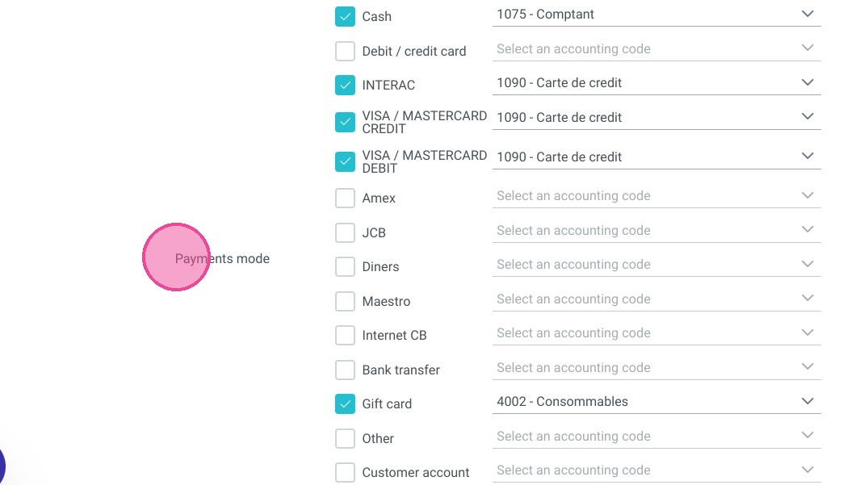Tick the Other payment checkbox
This screenshot has height=485, width=868.
pyautogui.click(x=345, y=438)
